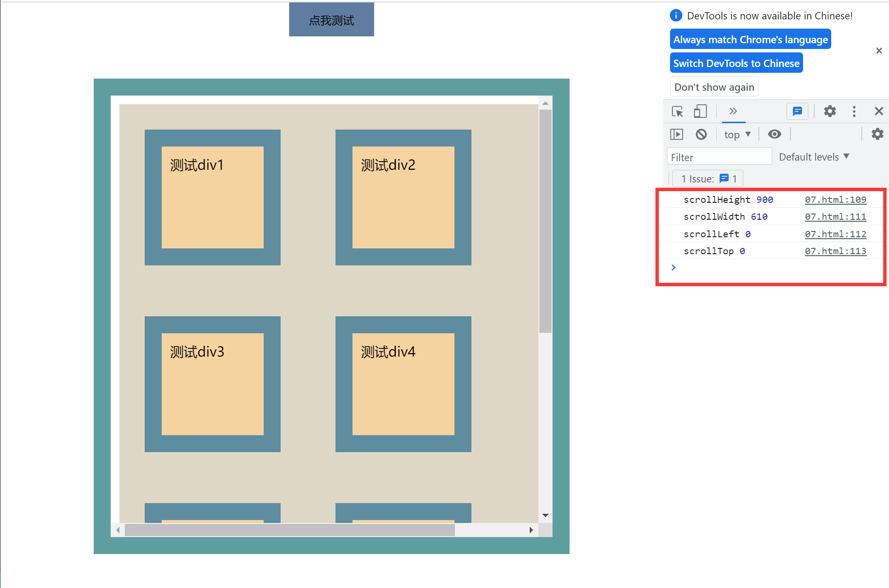Open source link 07.html:109
The width and height of the screenshot is (889, 588).
click(x=835, y=199)
